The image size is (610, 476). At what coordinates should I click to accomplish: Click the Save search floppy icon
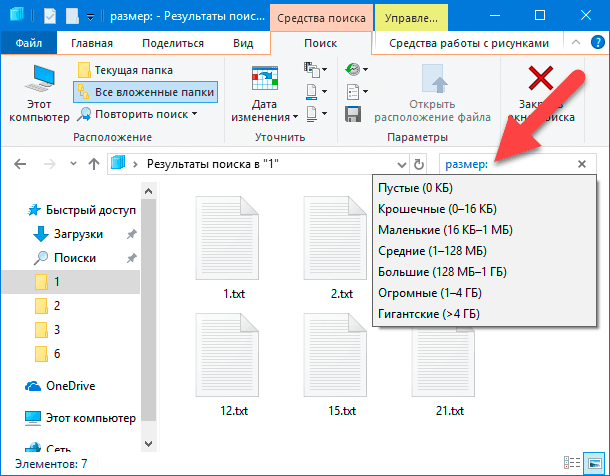point(353,114)
